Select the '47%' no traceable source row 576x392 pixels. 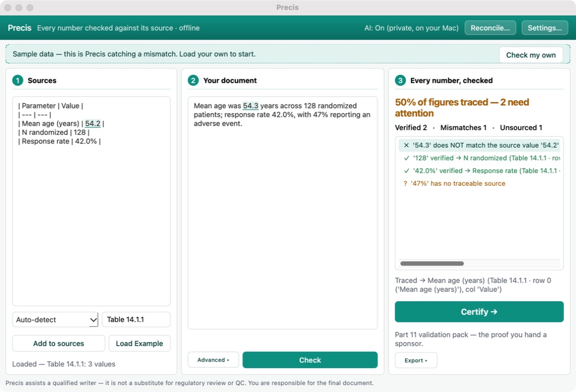479,183
